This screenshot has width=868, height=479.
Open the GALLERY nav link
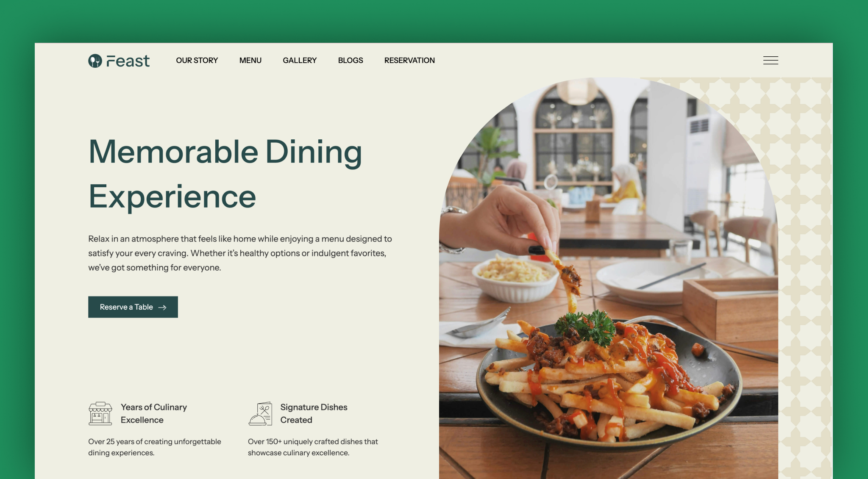point(300,61)
